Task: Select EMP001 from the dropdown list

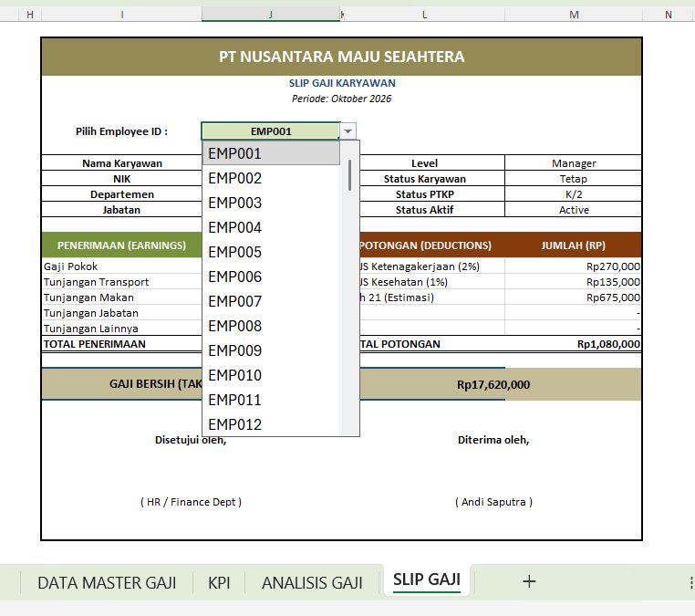Action: [271, 153]
